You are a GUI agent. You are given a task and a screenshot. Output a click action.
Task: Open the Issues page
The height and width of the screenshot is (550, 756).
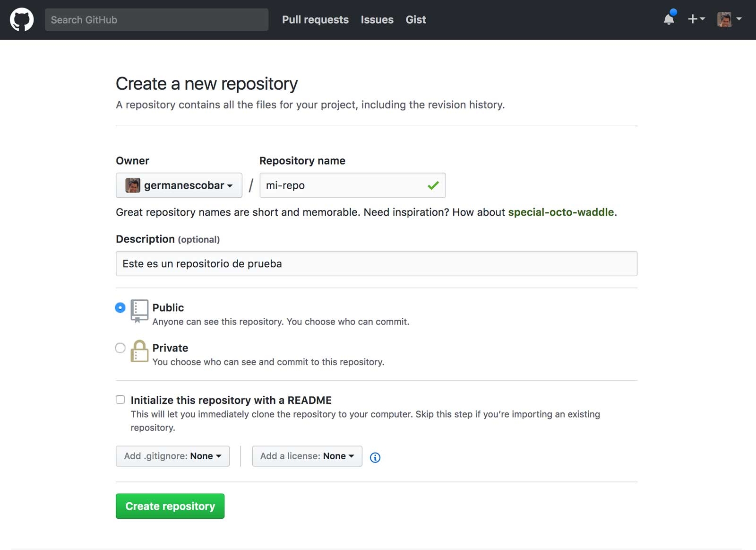click(377, 20)
